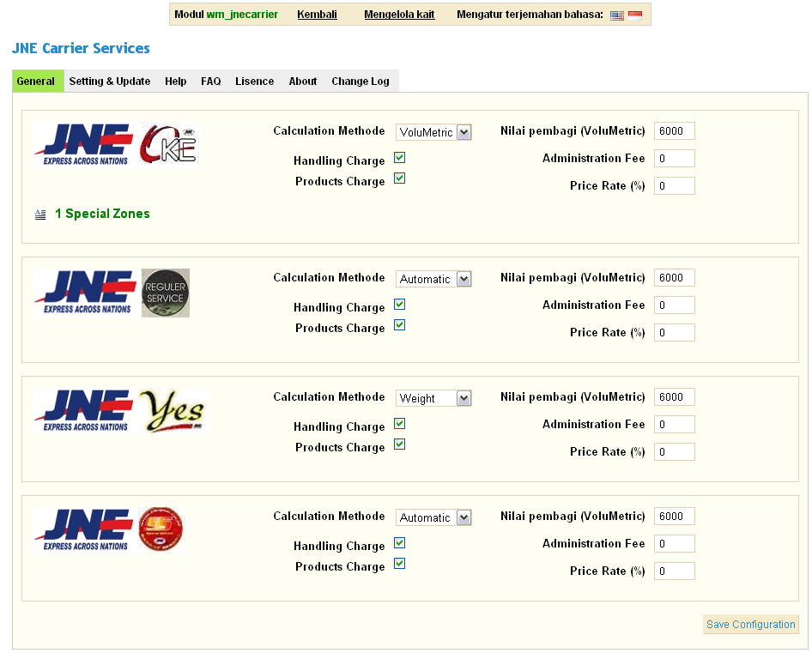
Task: Click Nilai pembagi field for Yes service
Action: click(675, 396)
